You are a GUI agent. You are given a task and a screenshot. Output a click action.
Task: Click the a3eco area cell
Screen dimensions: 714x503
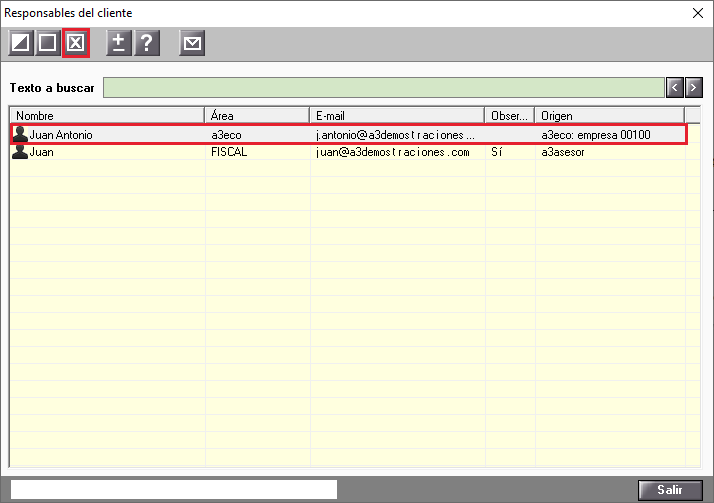226,135
